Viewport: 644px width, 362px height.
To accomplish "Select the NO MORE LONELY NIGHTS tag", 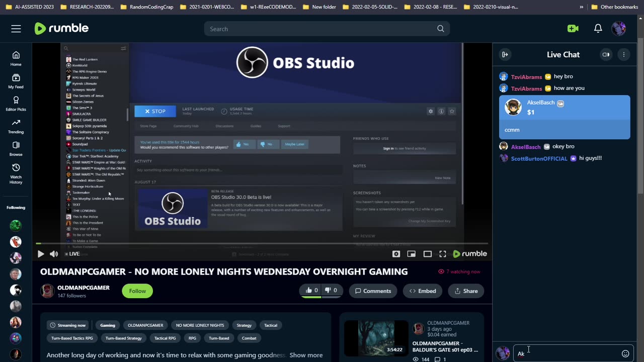I will (x=200, y=325).
